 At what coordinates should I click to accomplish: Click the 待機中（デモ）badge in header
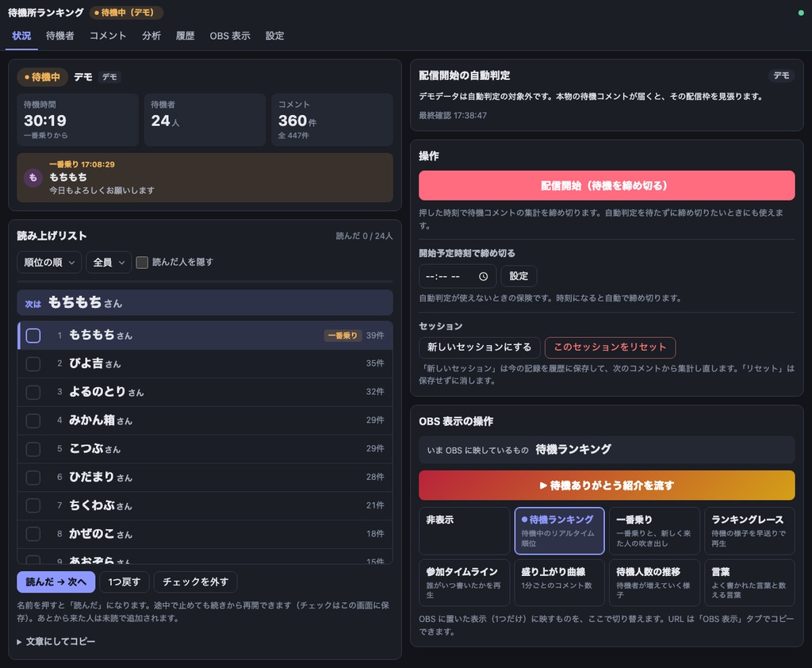tap(126, 13)
